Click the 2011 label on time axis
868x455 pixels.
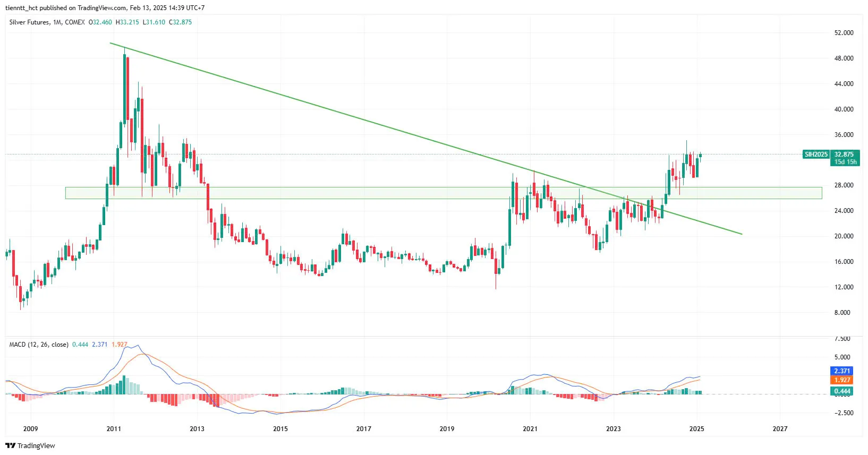point(114,429)
